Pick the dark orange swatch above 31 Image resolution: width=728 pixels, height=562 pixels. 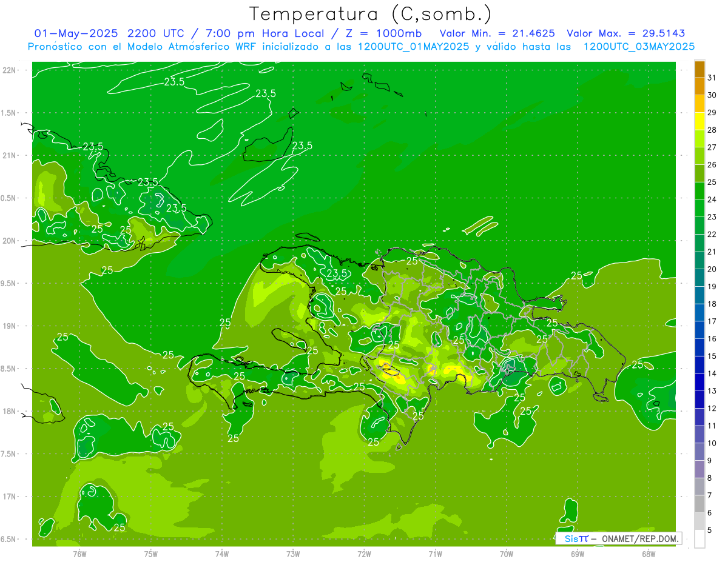[x=699, y=69]
